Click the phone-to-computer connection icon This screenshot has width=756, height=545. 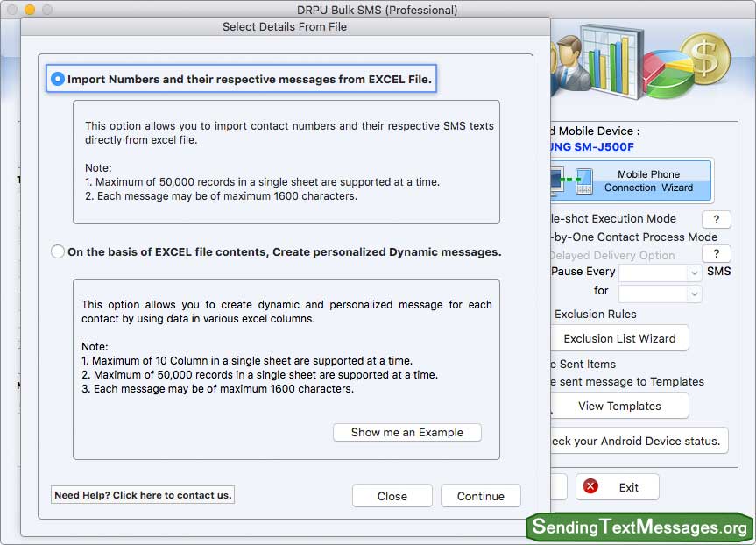572,180
